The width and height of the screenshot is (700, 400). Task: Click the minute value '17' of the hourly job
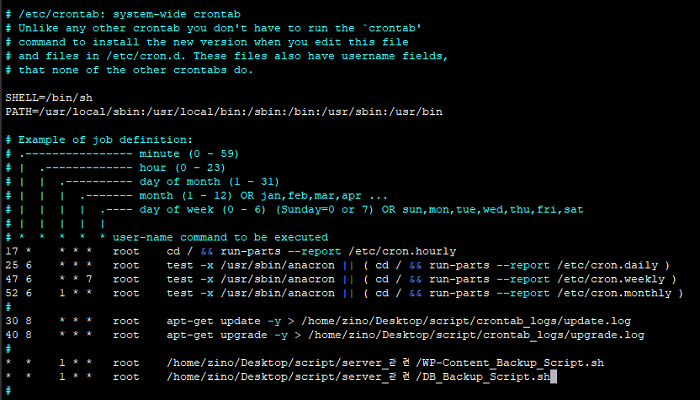pos(11,251)
